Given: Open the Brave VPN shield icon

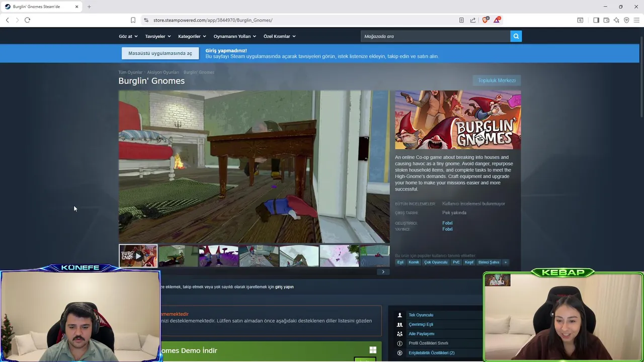Looking at the screenshot, I should [626, 20].
